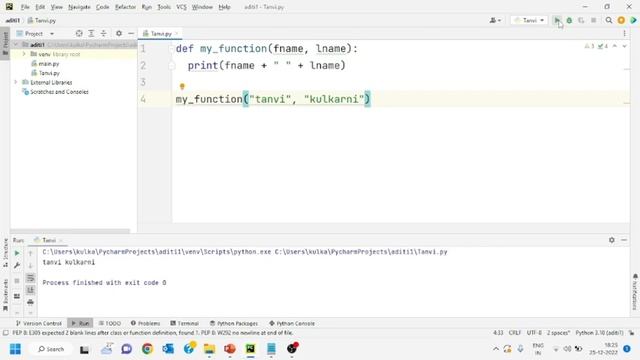Image resolution: width=640 pixels, height=360 pixels.
Task: Open Python Packages tool window
Action: (233, 323)
